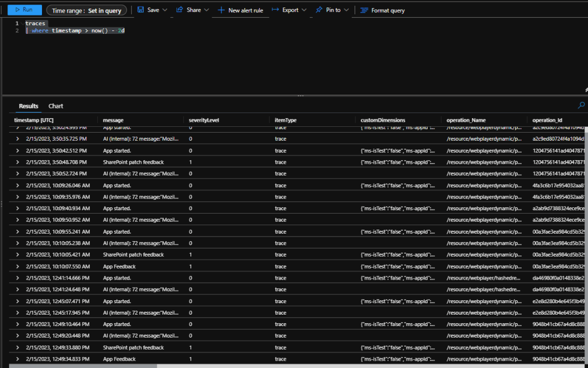Expand the 12:49:34.833 PM App Feedback row

[18, 359]
